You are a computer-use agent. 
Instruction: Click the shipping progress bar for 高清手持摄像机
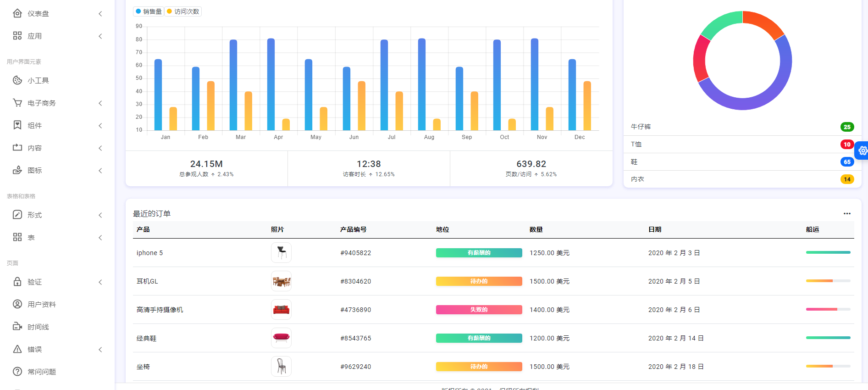(828, 309)
